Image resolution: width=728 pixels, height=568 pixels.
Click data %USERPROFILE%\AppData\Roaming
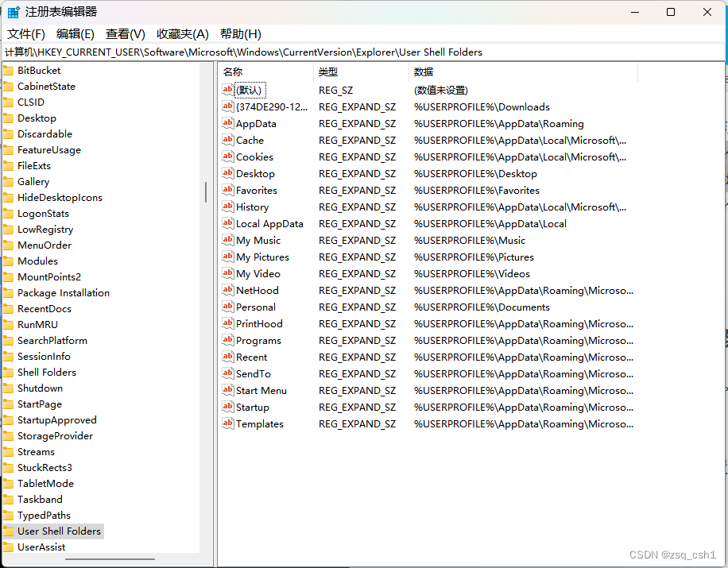point(499,123)
